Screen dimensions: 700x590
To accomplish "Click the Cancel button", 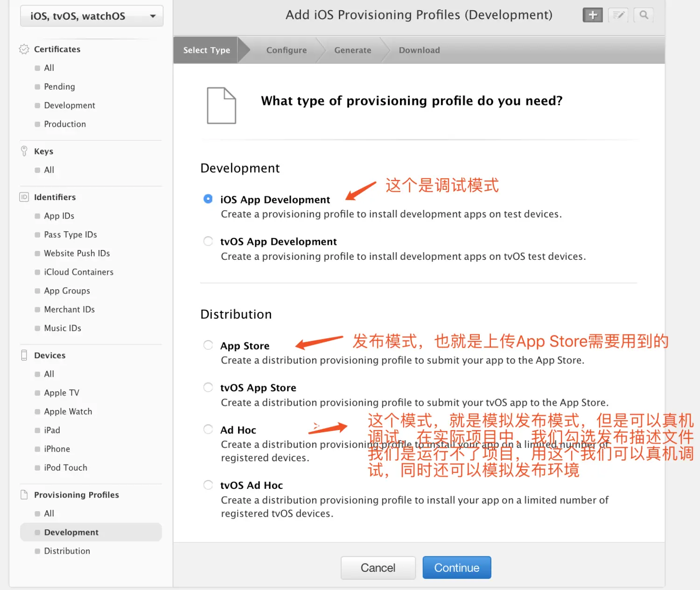I will [378, 568].
